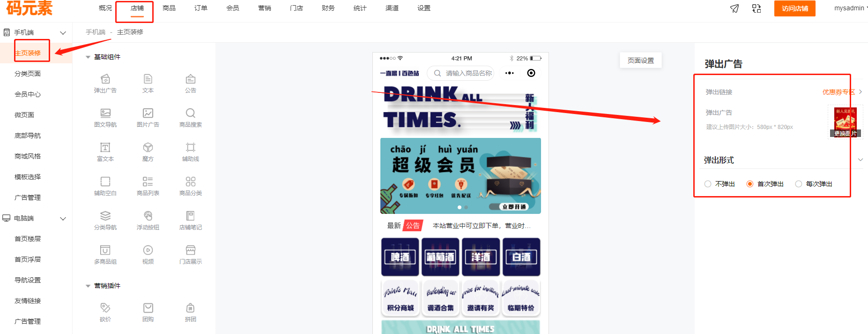Image resolution: width=868 pixels, height=334 pixels.
Task: Add the 商品分类 product category component
Action: pyautogui.click(x=191, y=186)
